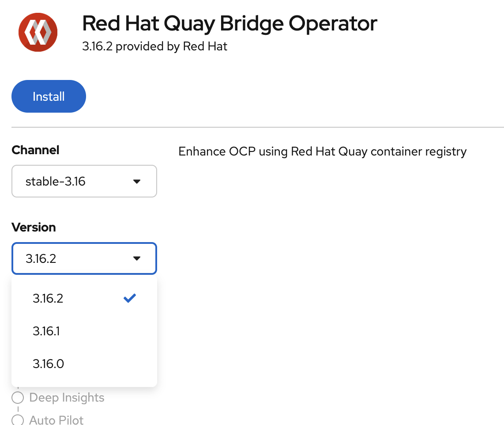
Task: Click the Red Hat Quay operator logo
Action: pyautogui.click(x=38, y=32)
